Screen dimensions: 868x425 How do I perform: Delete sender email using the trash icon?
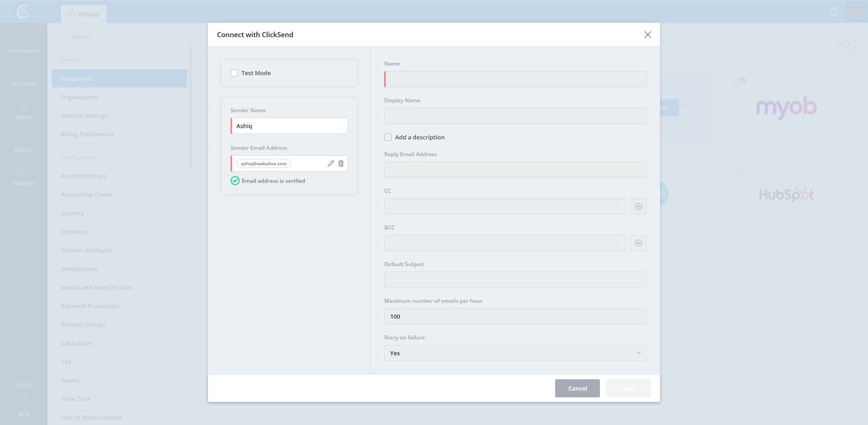click(341, 163)
